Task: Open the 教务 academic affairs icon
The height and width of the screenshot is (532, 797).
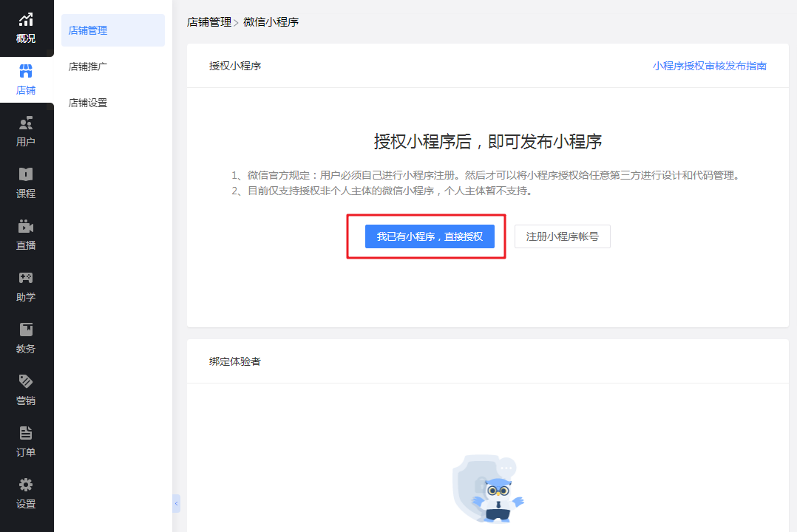Action: [26, 330]
